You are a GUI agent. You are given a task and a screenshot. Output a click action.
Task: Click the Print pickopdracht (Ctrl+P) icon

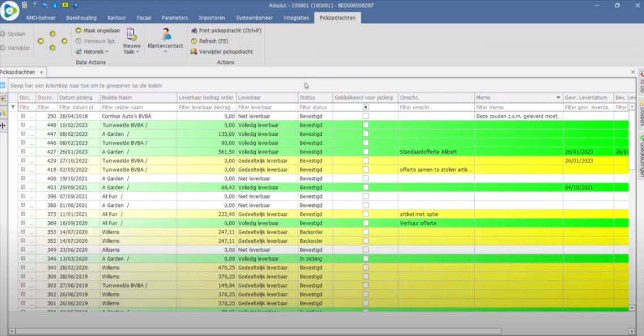[194, 31]
